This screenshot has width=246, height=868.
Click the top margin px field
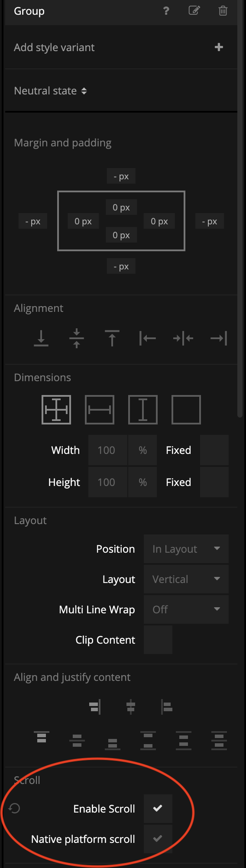click(x=121, y=176)
